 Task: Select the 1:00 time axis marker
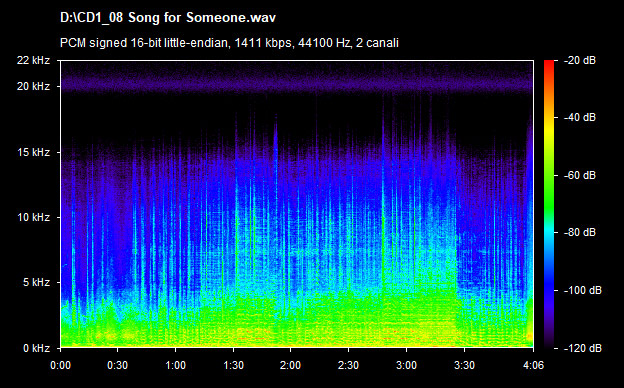click(x=176, y=365)
